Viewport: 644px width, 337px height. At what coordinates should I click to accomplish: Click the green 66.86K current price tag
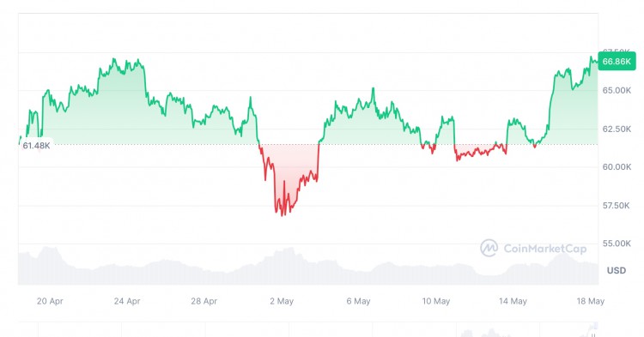(x=617, y=62)
